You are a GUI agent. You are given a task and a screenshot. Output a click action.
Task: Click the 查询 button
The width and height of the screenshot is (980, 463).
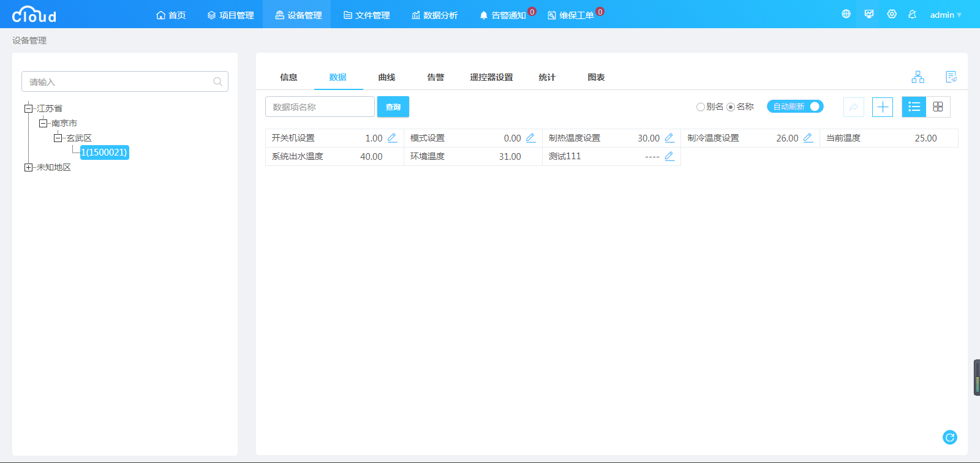pyautogui.click(x=393, y=107)
